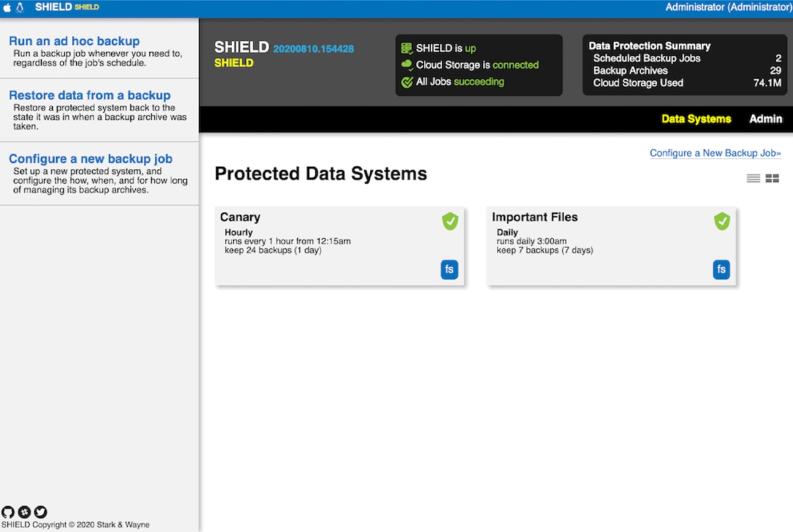The width and height of the screenshot is (793, 532).
Task: Switch to grid view layout
Action: [772, 178]
